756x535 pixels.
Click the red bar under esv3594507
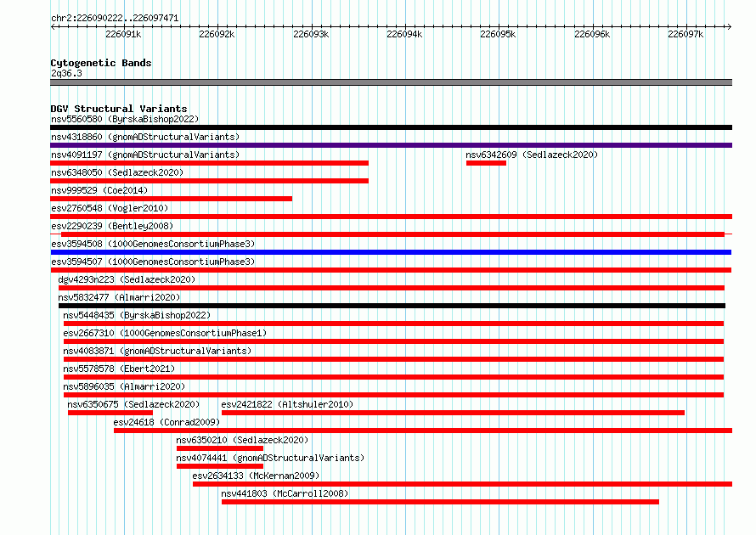coord(391,270)
